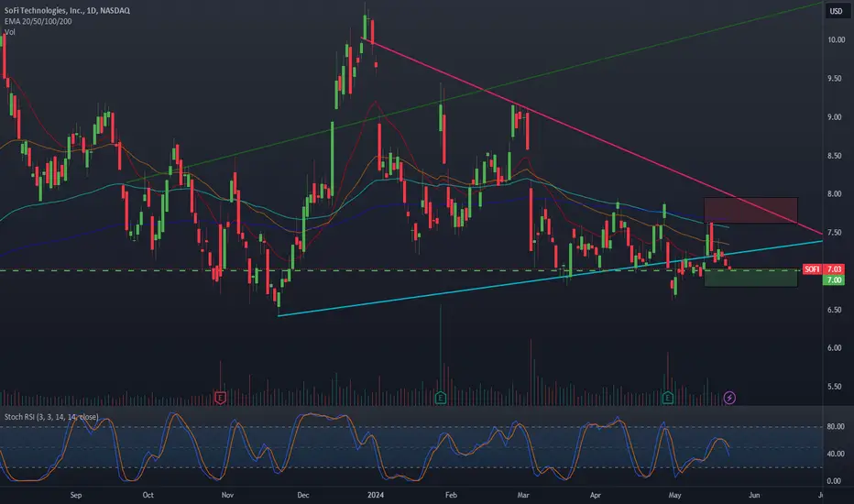The height and width of the screenshot is (504, 854).
Task: Open the USD currency selector
Action: (x=836, y=11)
